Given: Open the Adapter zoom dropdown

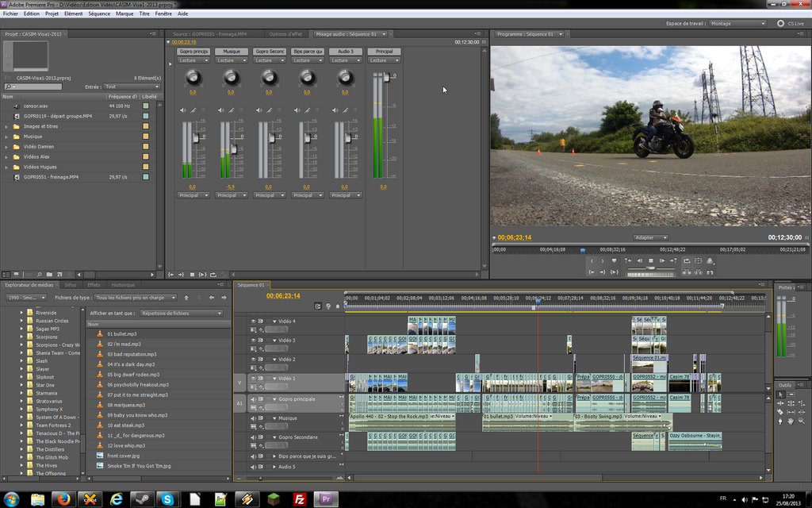Looking at the screenshot, I should point(650,237).
